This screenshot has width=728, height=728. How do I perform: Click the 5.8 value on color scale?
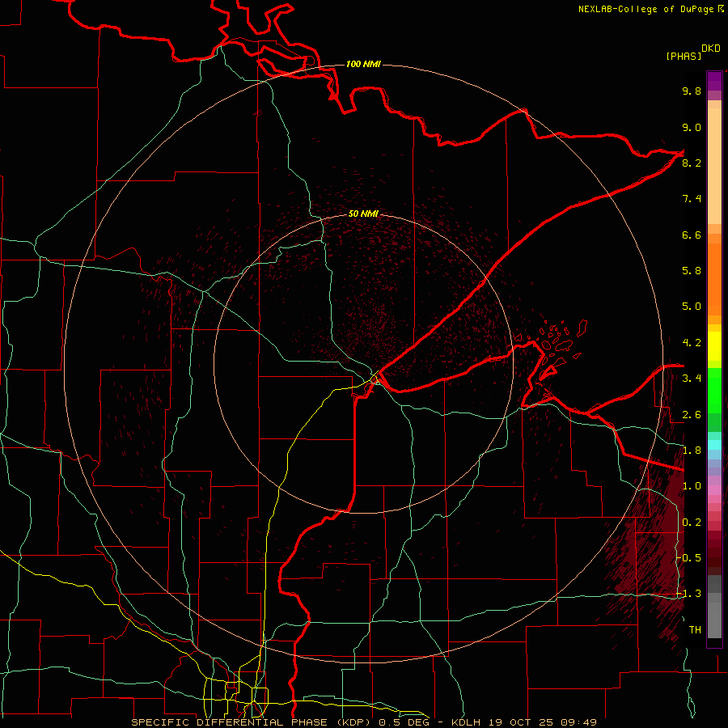coord(692,271)
